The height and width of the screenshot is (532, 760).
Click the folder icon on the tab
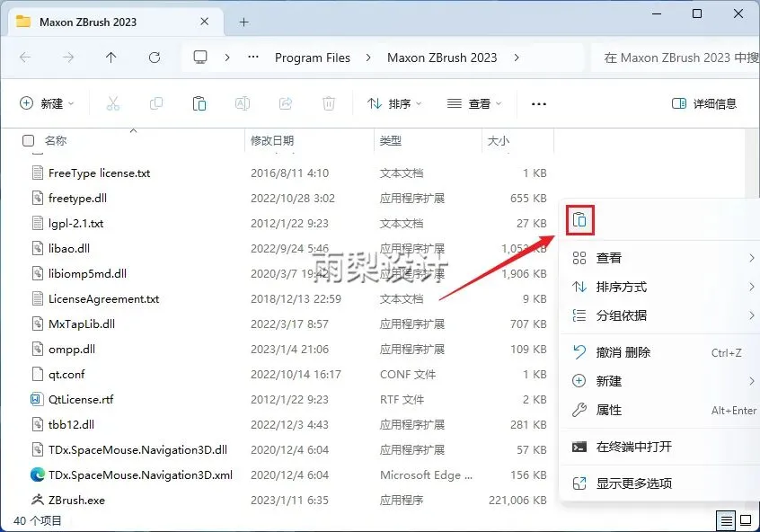click(x=23, y=22)
